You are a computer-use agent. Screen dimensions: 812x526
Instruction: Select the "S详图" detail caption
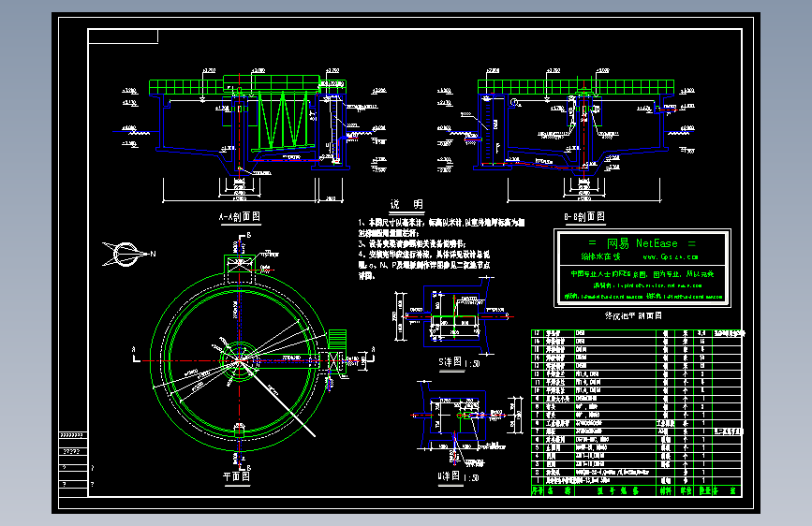(450, 362)
